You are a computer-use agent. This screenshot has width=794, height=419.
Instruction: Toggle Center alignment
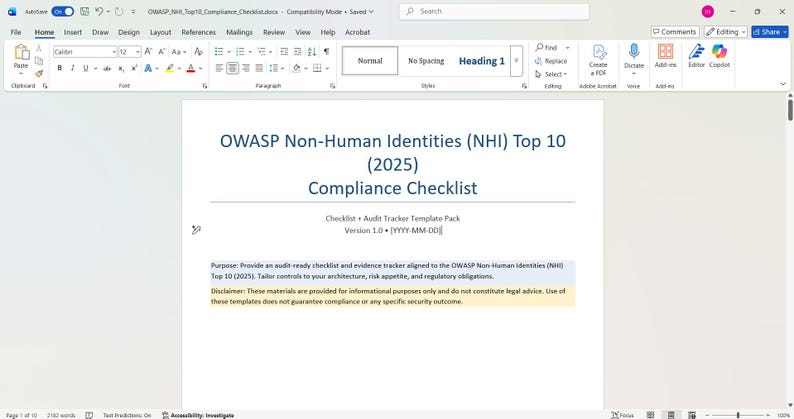click(x=232, y=68)
